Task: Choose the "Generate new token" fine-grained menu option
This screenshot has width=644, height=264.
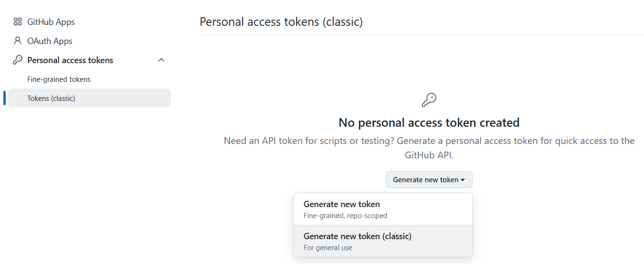Action: [342, 204]
